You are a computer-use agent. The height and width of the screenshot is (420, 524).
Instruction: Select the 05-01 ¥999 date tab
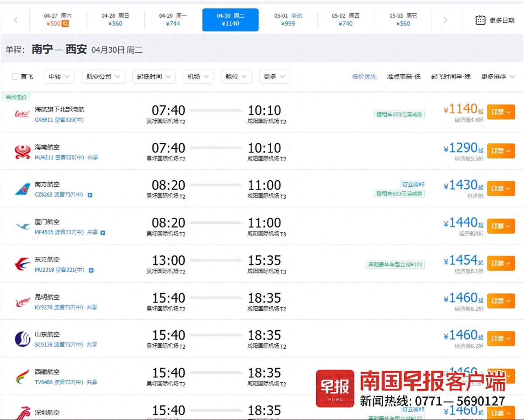(x=288, y=20)
